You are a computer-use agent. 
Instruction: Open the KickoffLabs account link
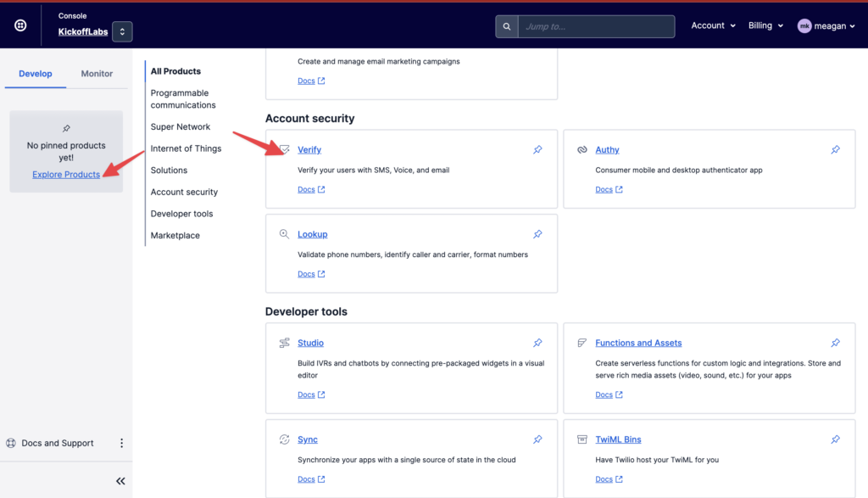point(83,31)
